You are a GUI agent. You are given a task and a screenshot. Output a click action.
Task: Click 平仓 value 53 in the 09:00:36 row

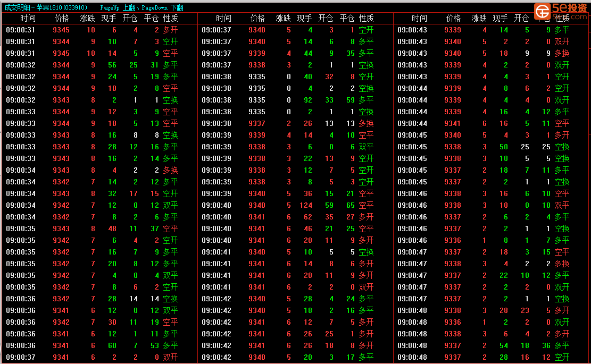tap(155, 345)
